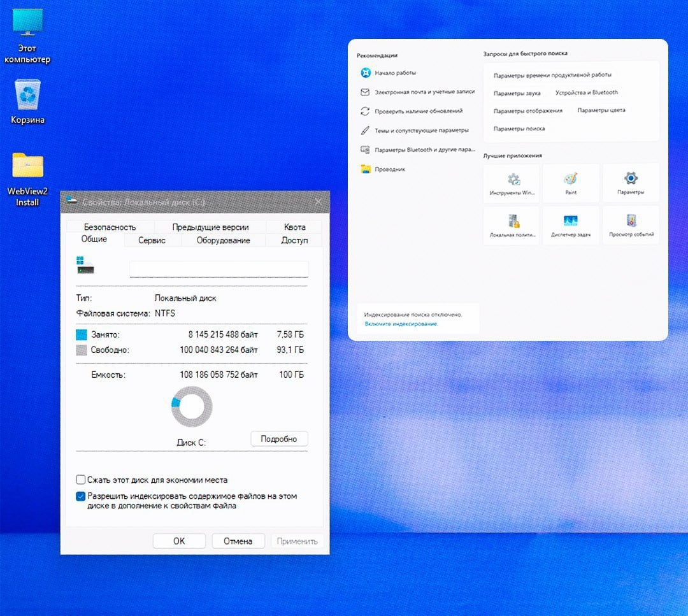Viewport: 688px width, 616px height.
Task: Enable Сжать этот диск checkbox
Action: (81, 480)
